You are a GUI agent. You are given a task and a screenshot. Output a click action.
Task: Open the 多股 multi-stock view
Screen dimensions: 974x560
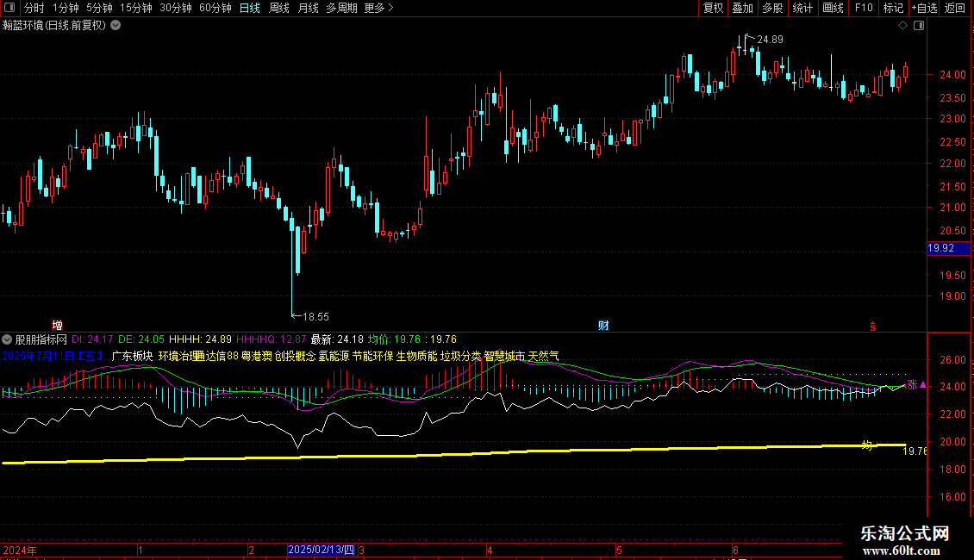(772, 8)
